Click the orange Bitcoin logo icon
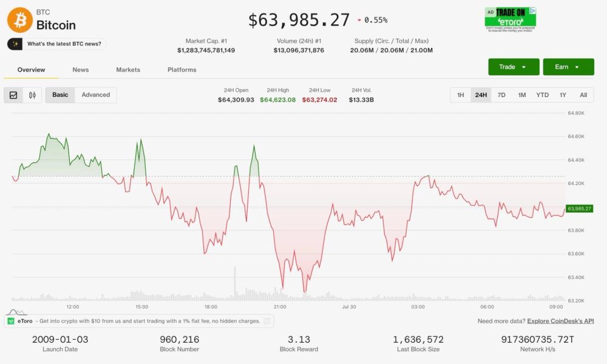607x364 pixels. pos(20,20)
